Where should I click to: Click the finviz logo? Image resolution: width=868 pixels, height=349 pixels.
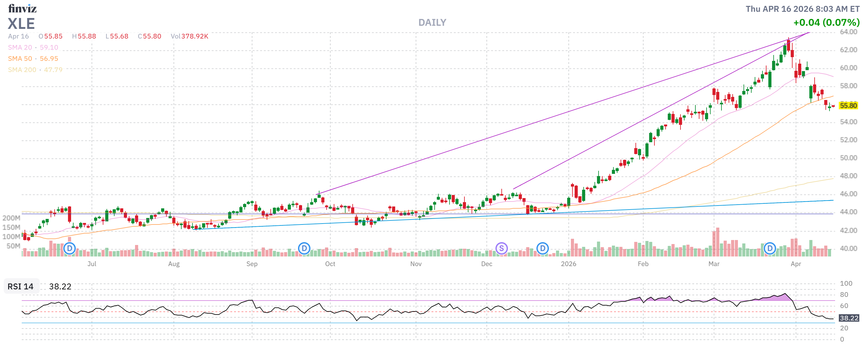click(x=22, y=8)
